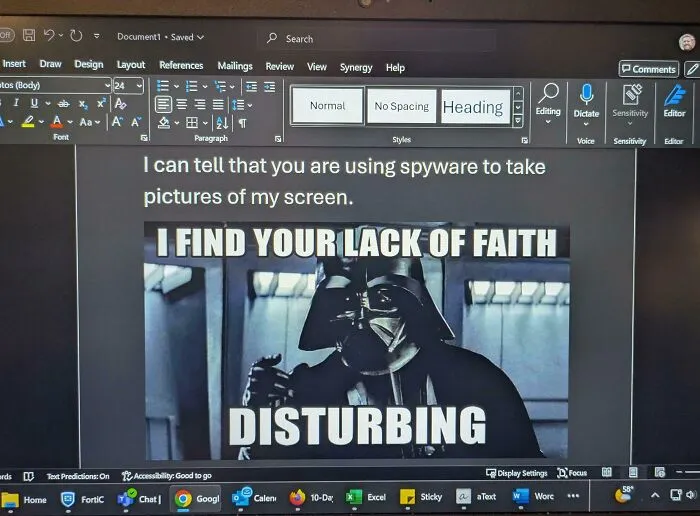Image resolution: width=700 pixels, height=516 pixels.
Task: Open the font name combo box
Action: [x=54, y=85]
